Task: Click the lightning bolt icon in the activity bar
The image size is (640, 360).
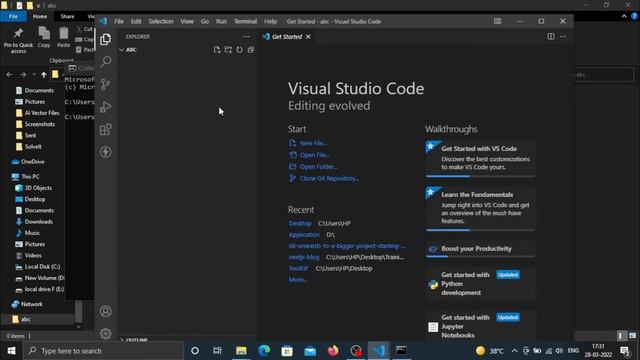Action: (105, 152)
